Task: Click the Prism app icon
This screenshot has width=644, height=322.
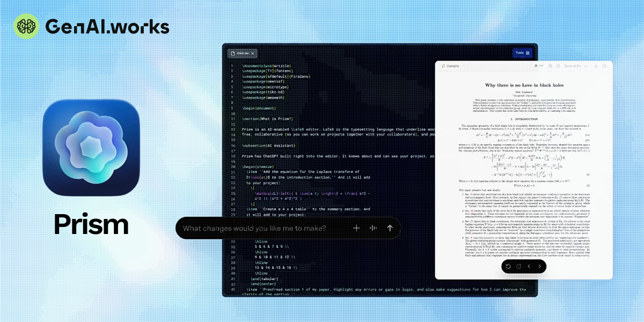Action: coord(91,148)
